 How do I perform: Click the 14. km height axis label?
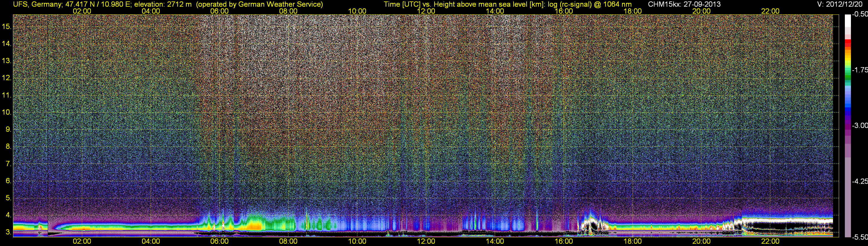click(7, 43)
